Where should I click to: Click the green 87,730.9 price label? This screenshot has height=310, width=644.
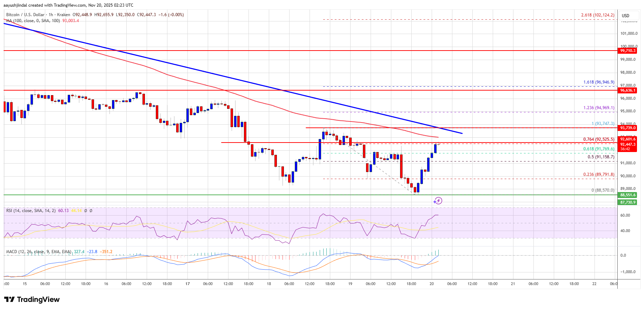[x=628, y=202]
